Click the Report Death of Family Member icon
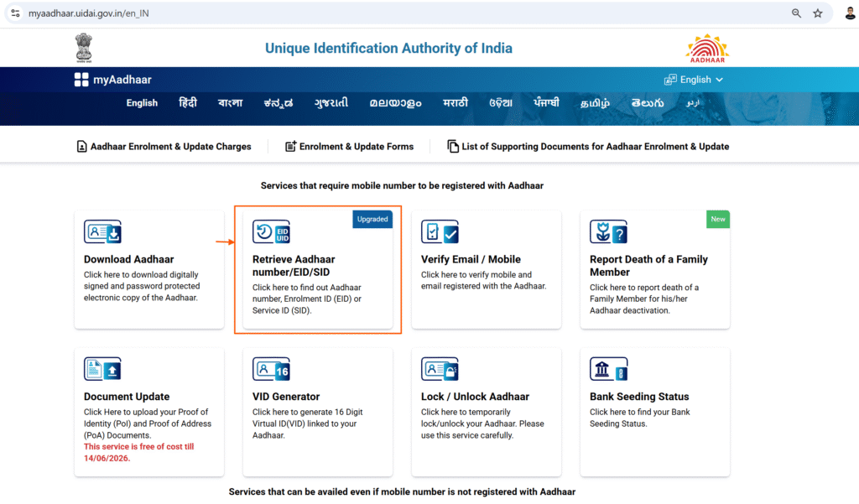859x504 pixels. pos(609,232)
